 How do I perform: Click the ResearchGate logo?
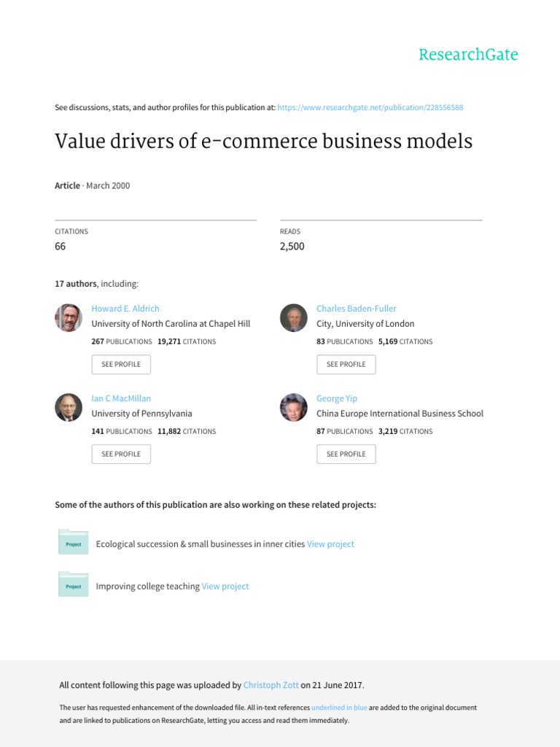[467, 55]
